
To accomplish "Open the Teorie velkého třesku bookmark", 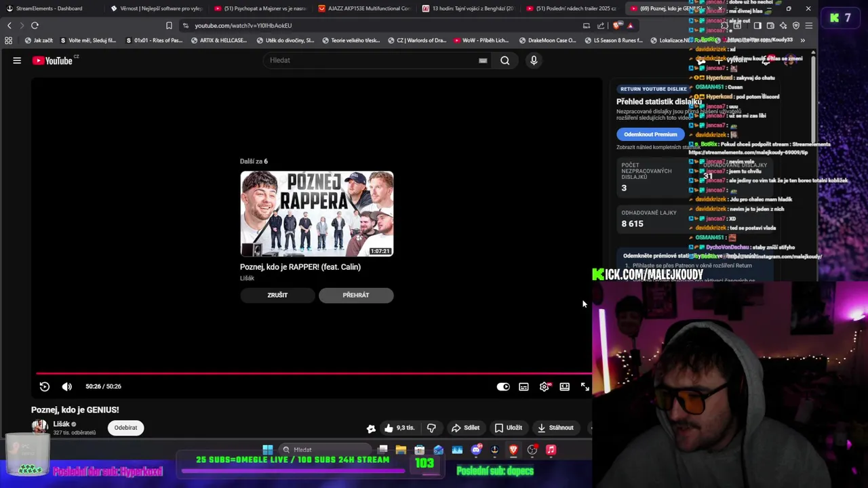I will pyautogui.click(x=351, y=41).
